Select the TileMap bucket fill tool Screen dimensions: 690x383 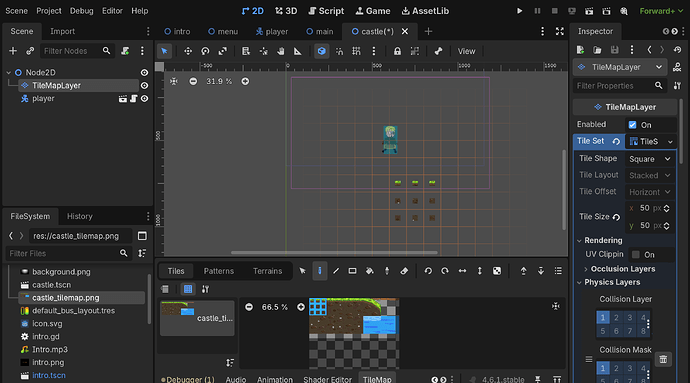pyautogui.click(x=370, y=271)
